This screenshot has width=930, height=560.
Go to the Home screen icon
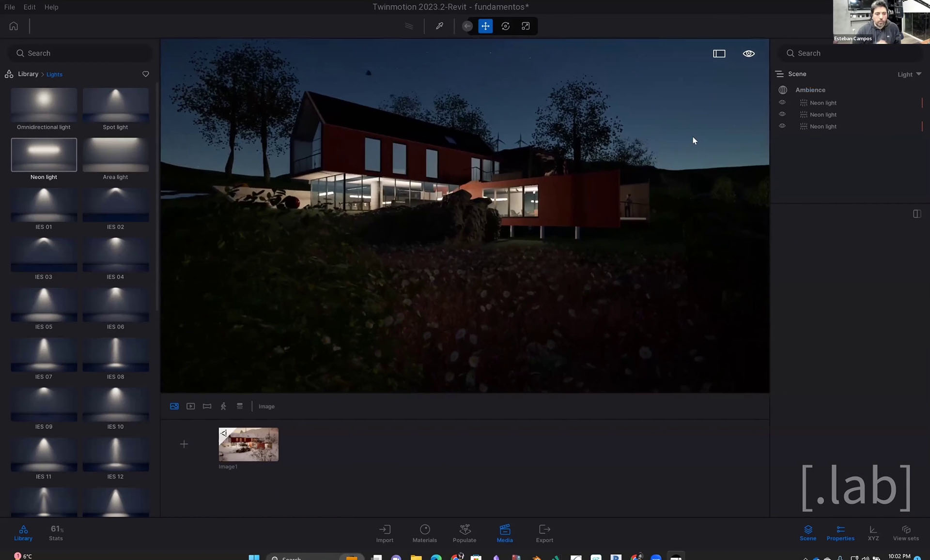14,26
